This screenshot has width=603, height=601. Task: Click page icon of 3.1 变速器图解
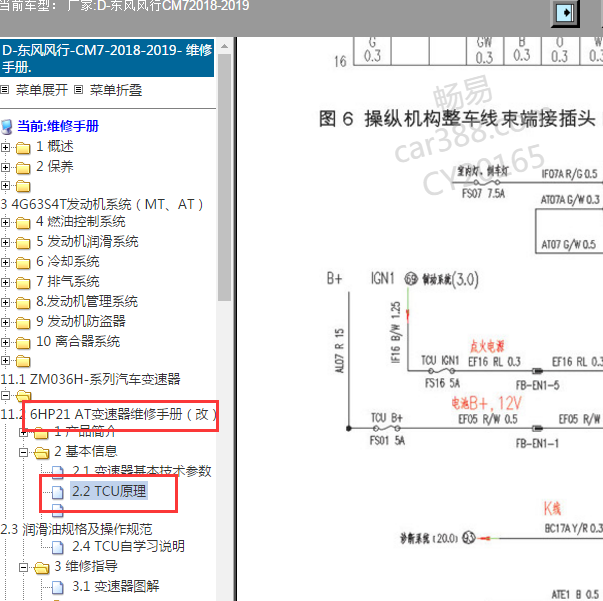tap(58, 587)
